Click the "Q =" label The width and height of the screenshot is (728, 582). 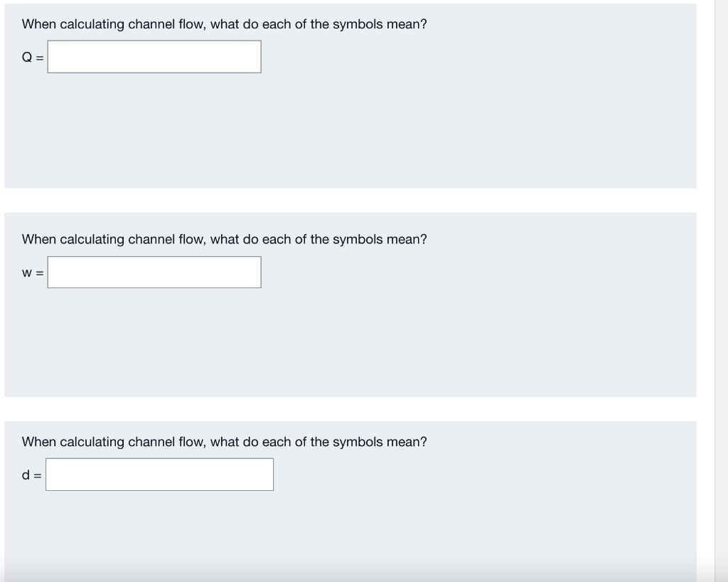point(33,58)
